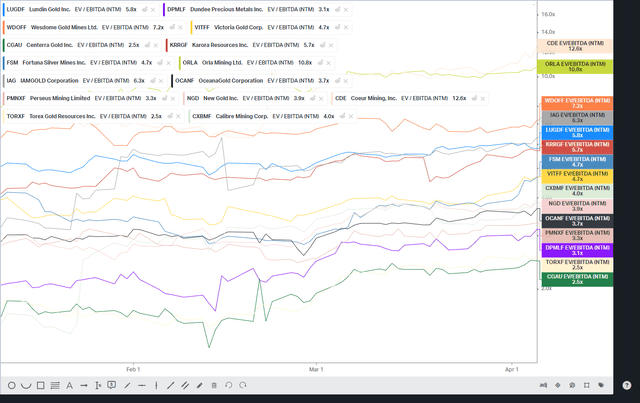Viewport: 640px width, 403px height.
Task: Toggle highlight icon for TORXF legend
Action: [170, 116]
